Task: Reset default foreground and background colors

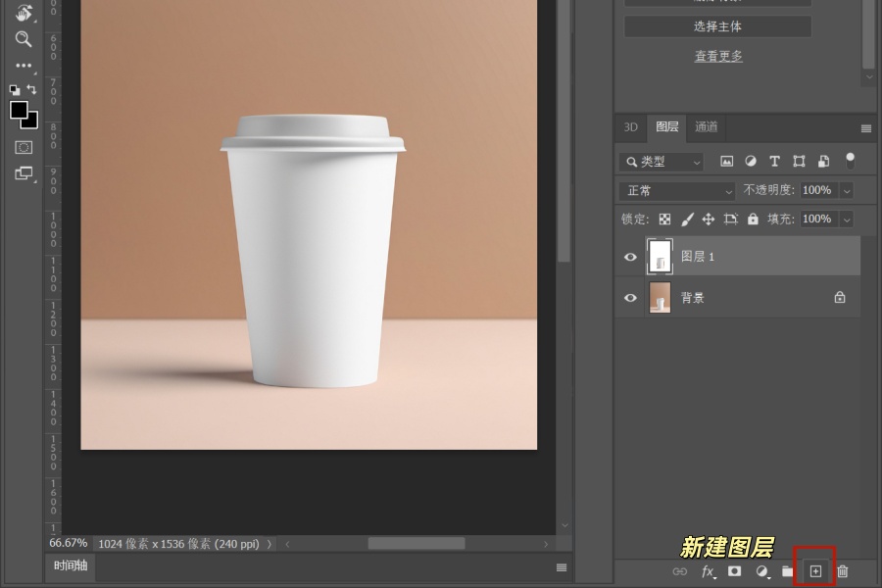Action: [x=15, y=89]
